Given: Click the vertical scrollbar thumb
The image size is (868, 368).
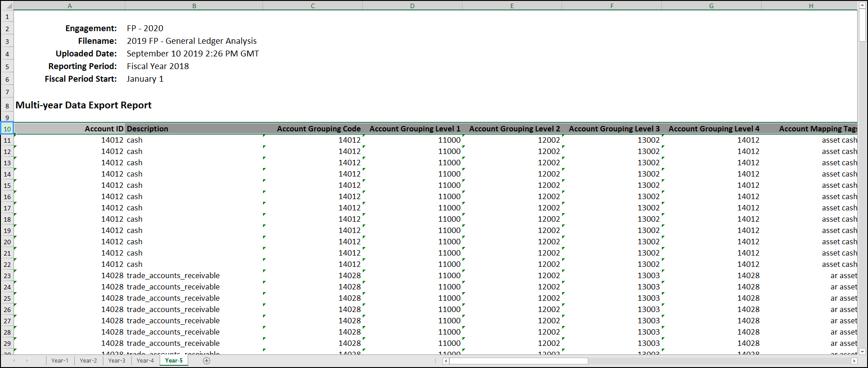Looking at the screenshot, I should (x=862, y=25).
